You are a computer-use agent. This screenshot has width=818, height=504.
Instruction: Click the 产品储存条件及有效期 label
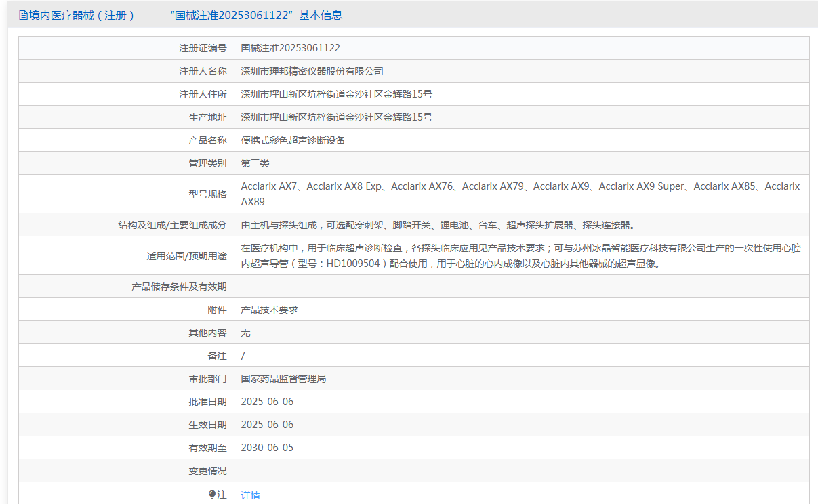[x=179, y=287]
